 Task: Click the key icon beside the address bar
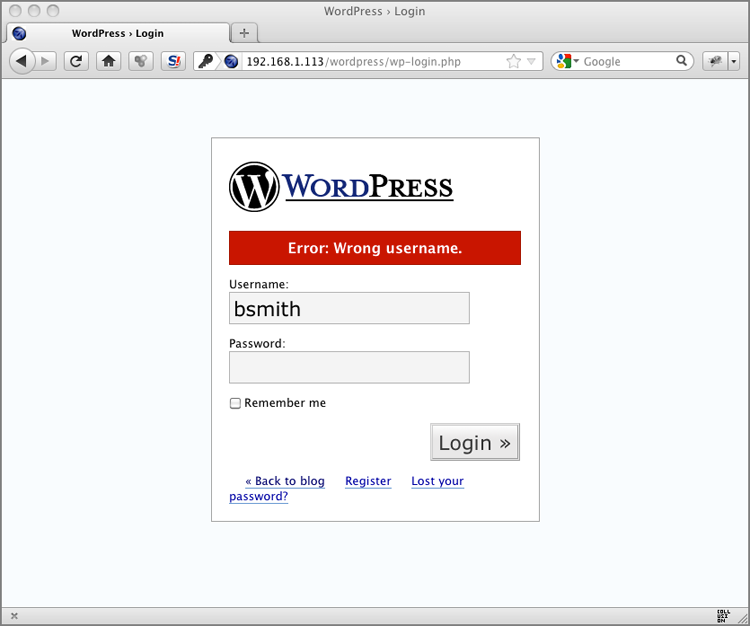tap(205, 61)
